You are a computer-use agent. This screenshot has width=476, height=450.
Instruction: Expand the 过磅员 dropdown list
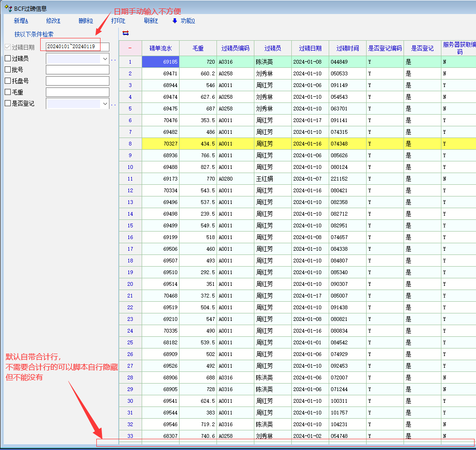tap(104, 58)
